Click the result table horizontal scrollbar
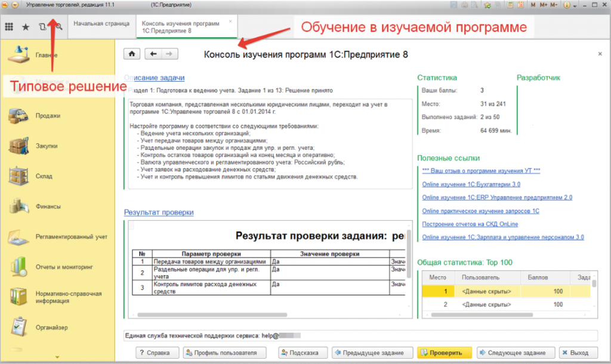Screen dimensions: 611x364 pos(212,315)
